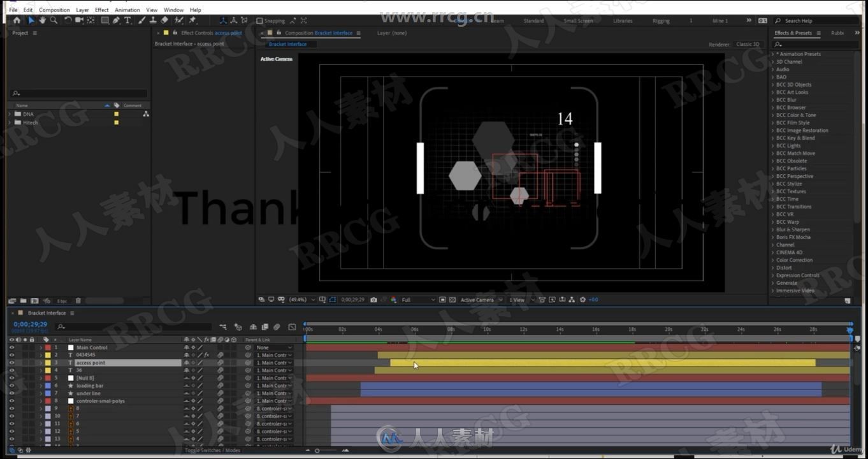Enable the Snapping checkbox
The height and width of the screenshot is (459, 868).
point(259,20)
